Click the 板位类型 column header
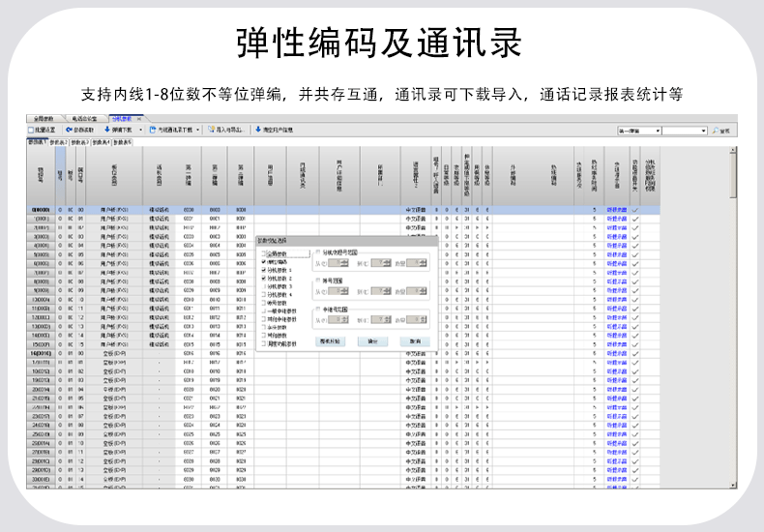Image resolution: width=764 pixels, height=532 pixels. pyautogui.click(x=114, y=176)
